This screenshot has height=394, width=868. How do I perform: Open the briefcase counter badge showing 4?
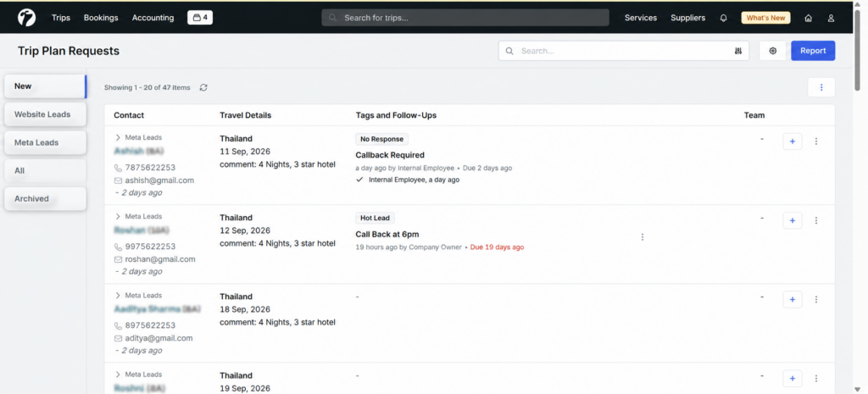tap(200, 18)
